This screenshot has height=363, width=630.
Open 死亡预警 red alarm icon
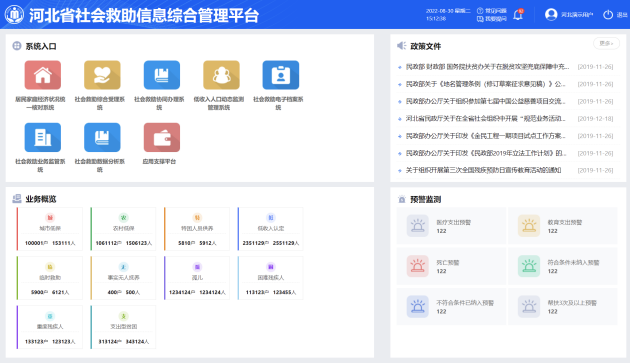[x=417, y=266]
